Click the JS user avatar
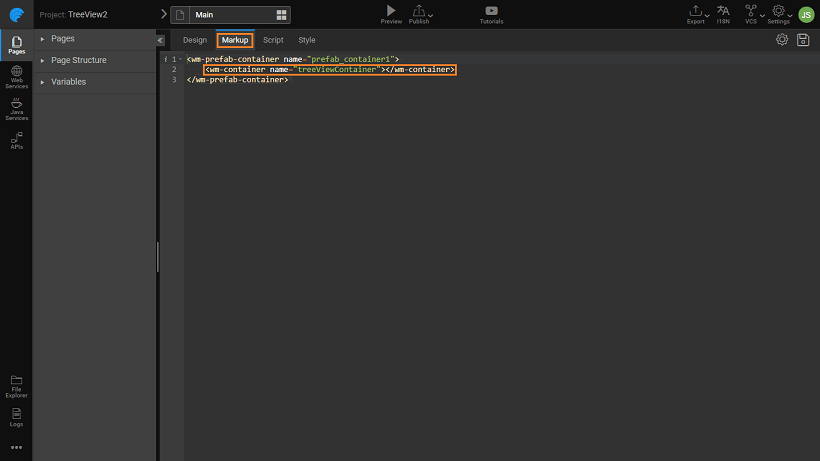This screenshot has width=820, height=461. (806, 14)
